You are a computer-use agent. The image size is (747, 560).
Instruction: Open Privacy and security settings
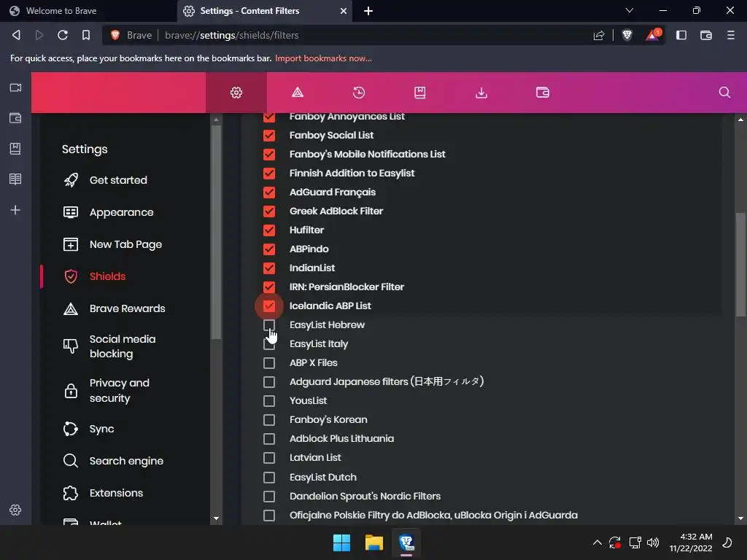click(x=119, y=391)
